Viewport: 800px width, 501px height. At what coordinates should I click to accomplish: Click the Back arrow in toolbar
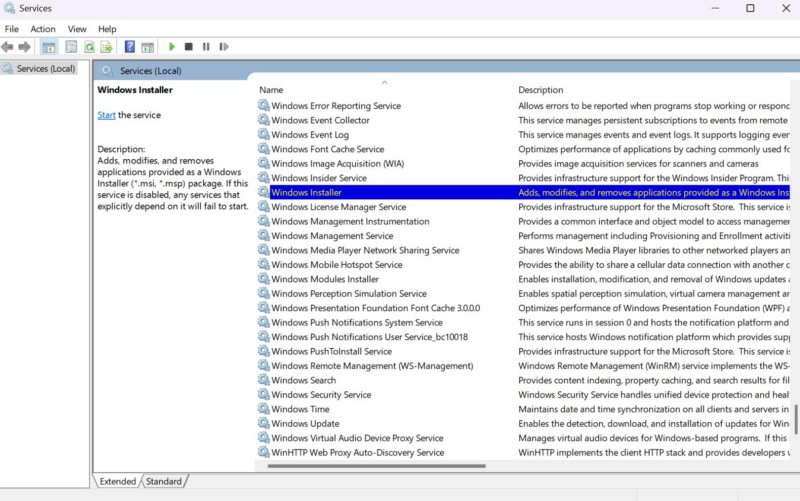pyautogui.click(x=8, y=47)
